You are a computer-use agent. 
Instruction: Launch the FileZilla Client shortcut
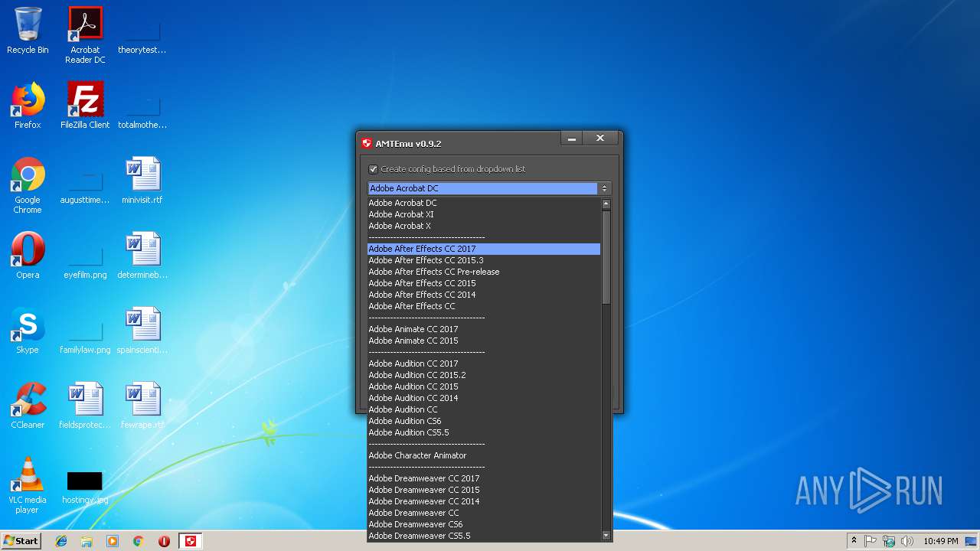point(85,106)
